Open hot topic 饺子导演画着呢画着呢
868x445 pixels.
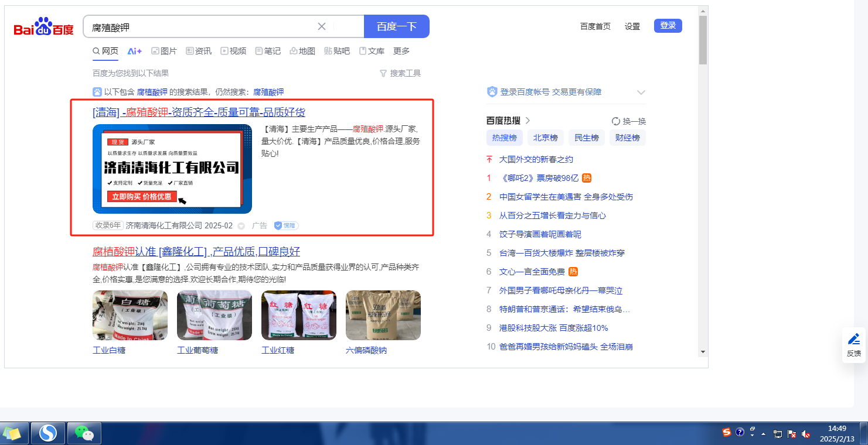(540, 234)
